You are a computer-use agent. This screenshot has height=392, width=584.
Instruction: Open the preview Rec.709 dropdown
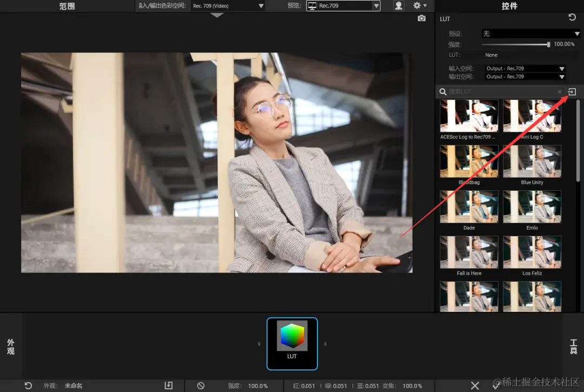tap(343, 5)
